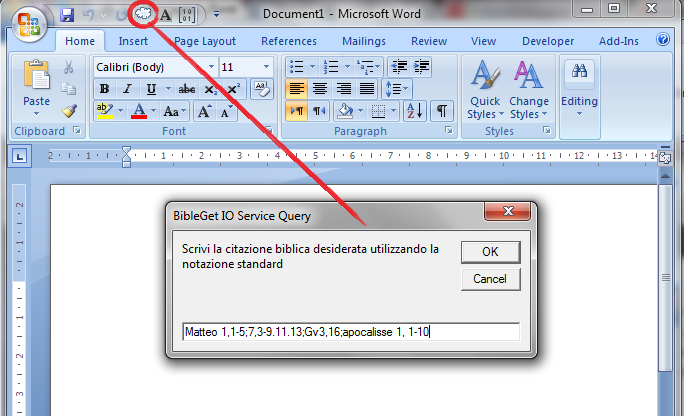Click Decrease Indent icon
The image size is (684, 416).
pyautogui.click(x=399, y=67)
